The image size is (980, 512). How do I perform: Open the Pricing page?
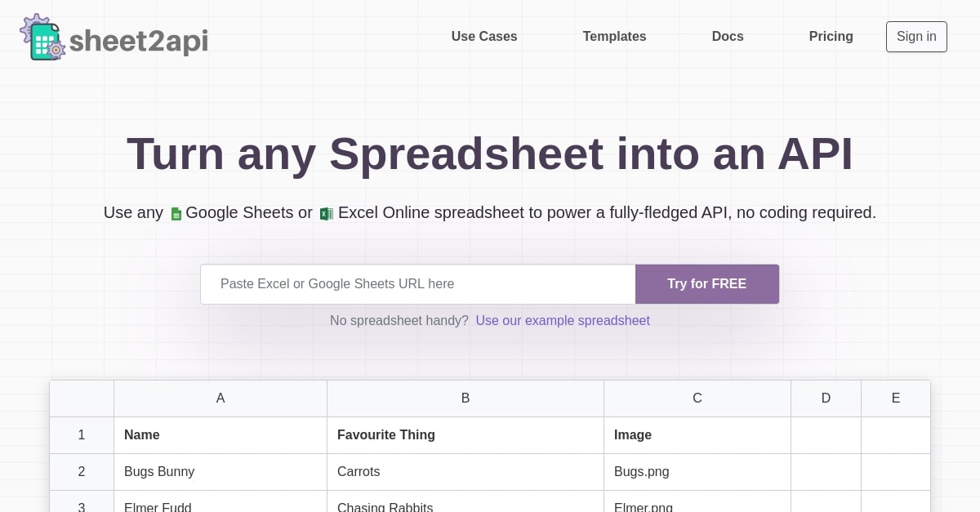[x=831, y=37]
